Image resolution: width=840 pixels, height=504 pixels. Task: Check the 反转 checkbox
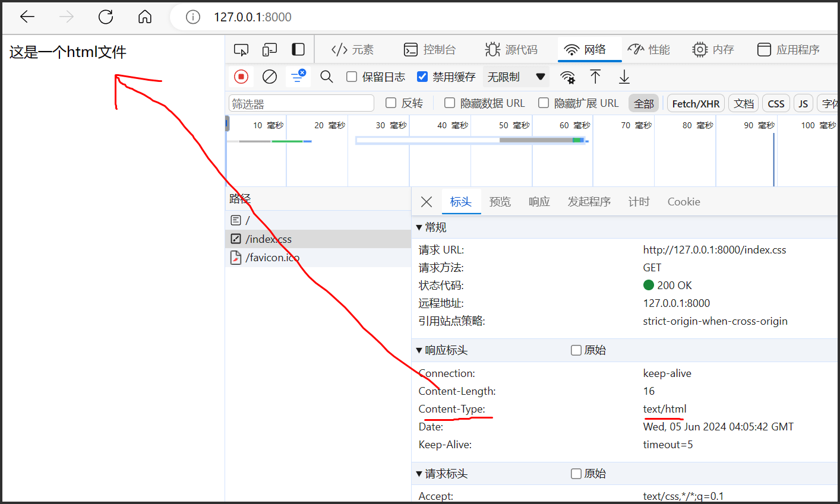(x=391, y=103)
